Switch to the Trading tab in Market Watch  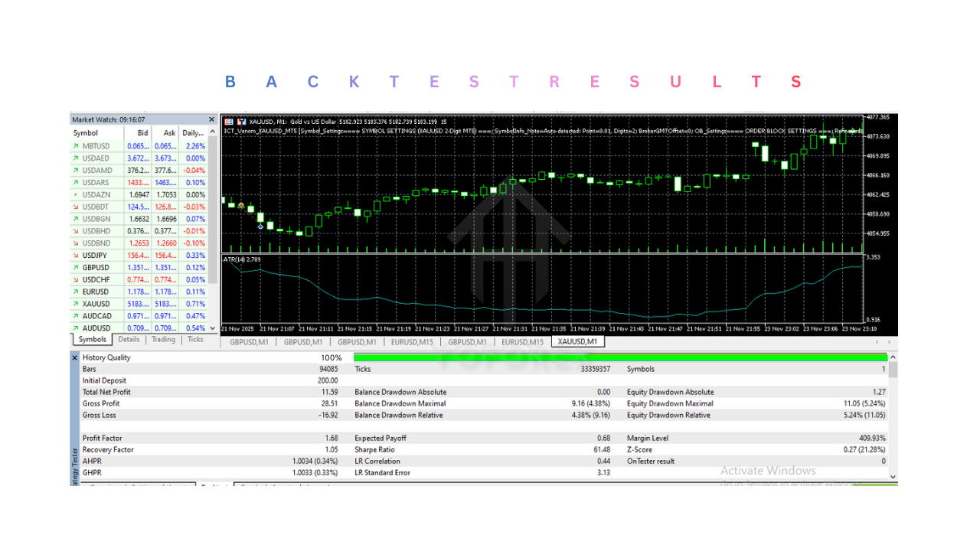[163, 340]
